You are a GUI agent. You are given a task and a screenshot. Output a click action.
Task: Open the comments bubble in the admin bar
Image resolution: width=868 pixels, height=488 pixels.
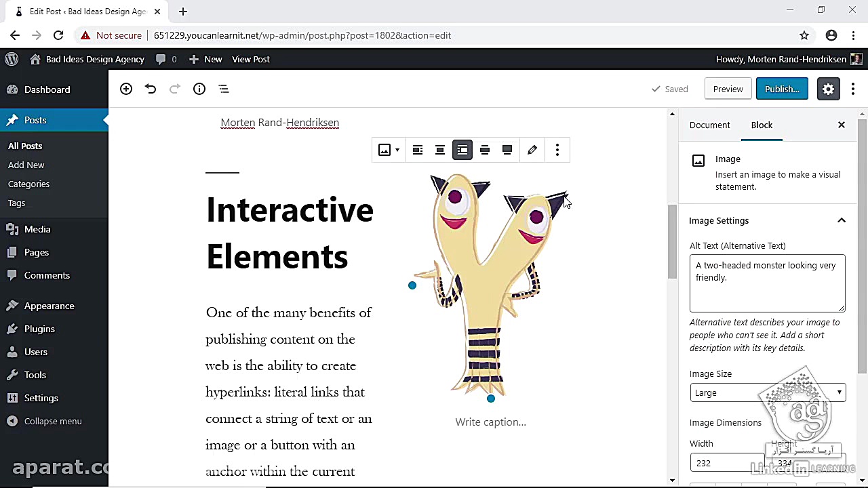coord(162,59)
